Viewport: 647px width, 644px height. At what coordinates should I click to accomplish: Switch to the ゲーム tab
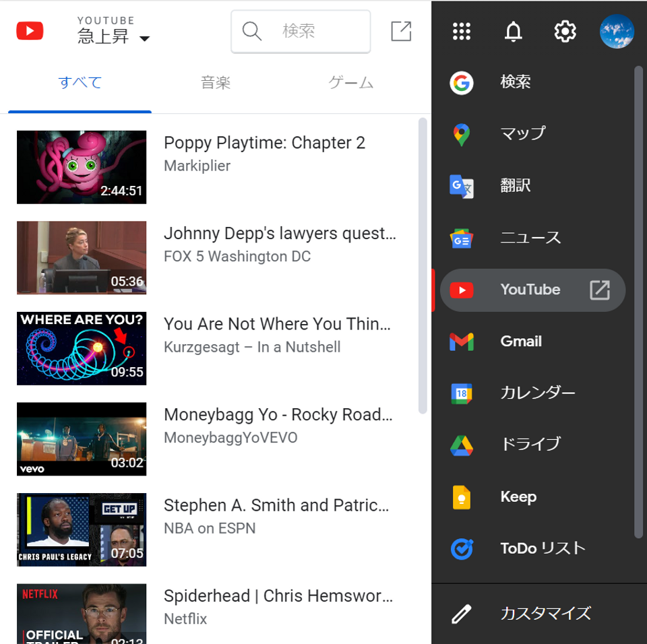(351, 82)
